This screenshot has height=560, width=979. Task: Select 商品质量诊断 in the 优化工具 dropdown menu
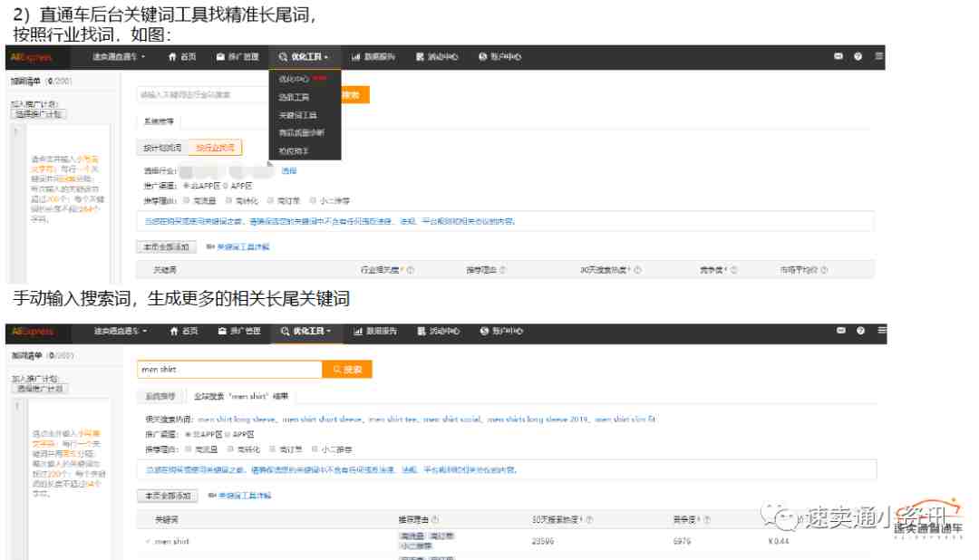[302, 133]
